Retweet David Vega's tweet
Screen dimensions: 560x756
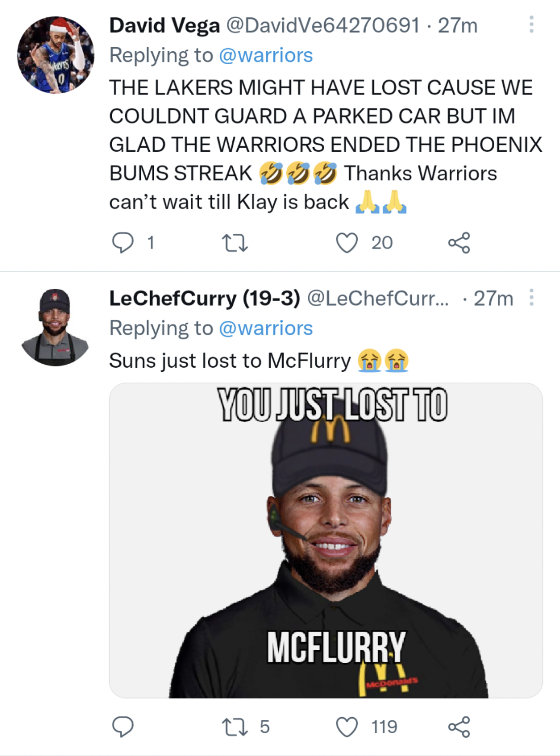tap(234, 243)
